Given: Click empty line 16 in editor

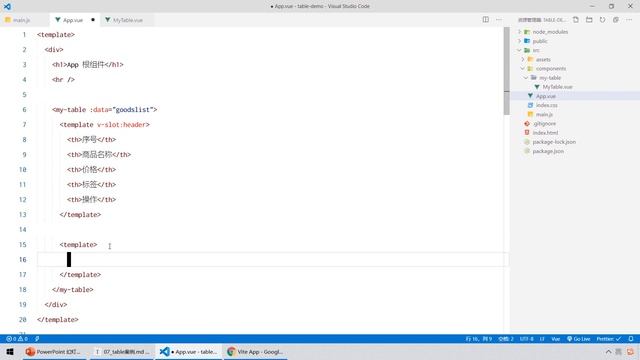Looking at the screenshot, I should [x=273, y=260].
